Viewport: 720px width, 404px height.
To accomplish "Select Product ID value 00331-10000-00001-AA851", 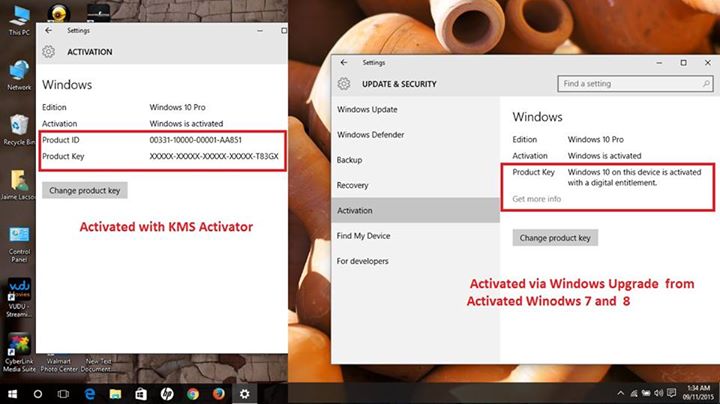I will [x=196, y=140].
